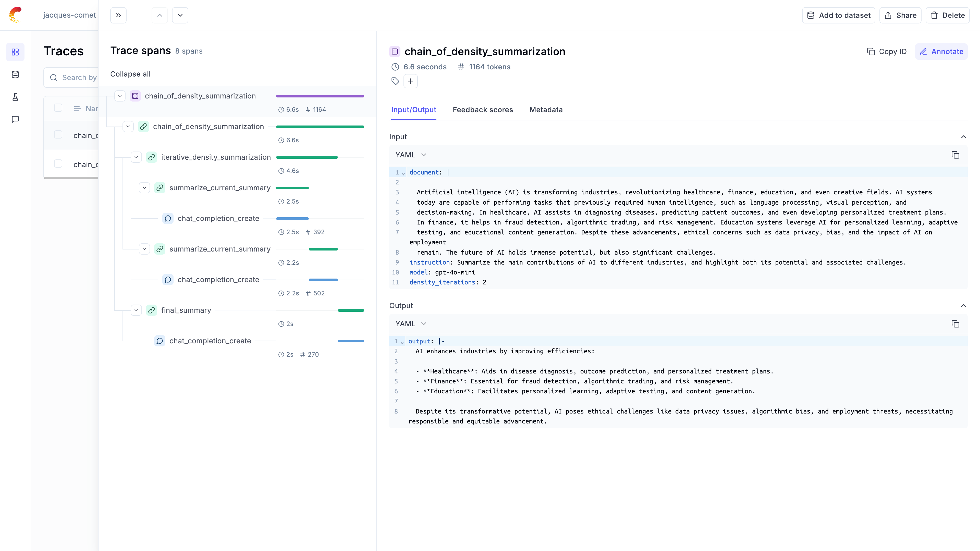Collapse the iterative_density_summarization span
980x551 pixels.
pyautogui.click(x=136, y=157)
